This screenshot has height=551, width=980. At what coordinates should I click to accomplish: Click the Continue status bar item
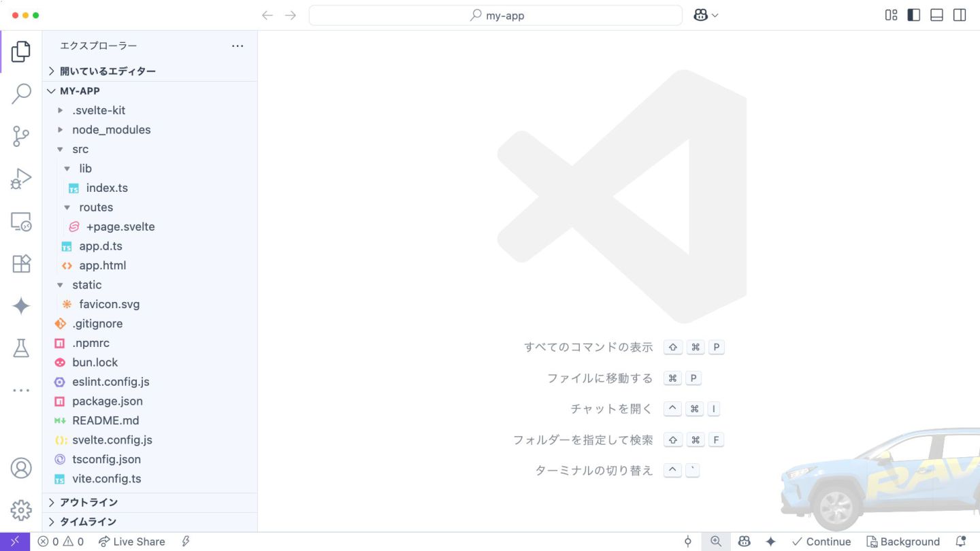(821, 541)
